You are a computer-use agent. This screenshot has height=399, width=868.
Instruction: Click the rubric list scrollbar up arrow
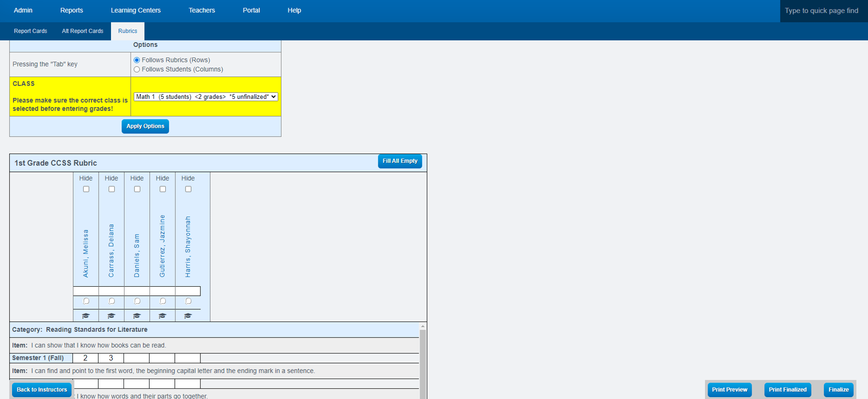coord(423,326)
